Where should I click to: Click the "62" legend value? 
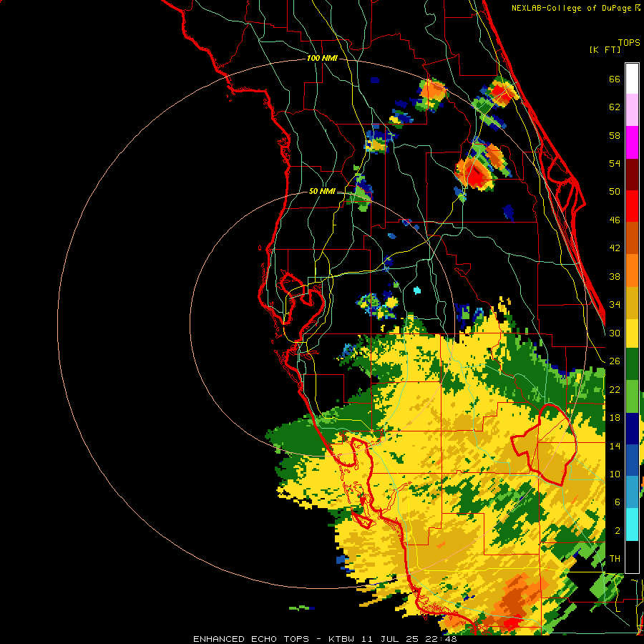click(x=615, y=107)
